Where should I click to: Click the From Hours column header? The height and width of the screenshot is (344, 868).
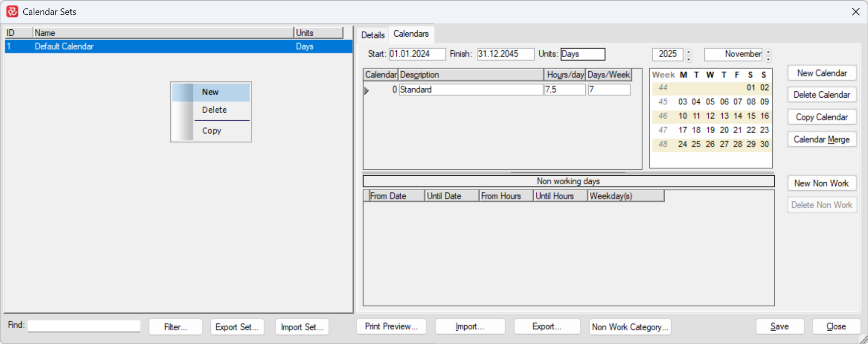506,196
